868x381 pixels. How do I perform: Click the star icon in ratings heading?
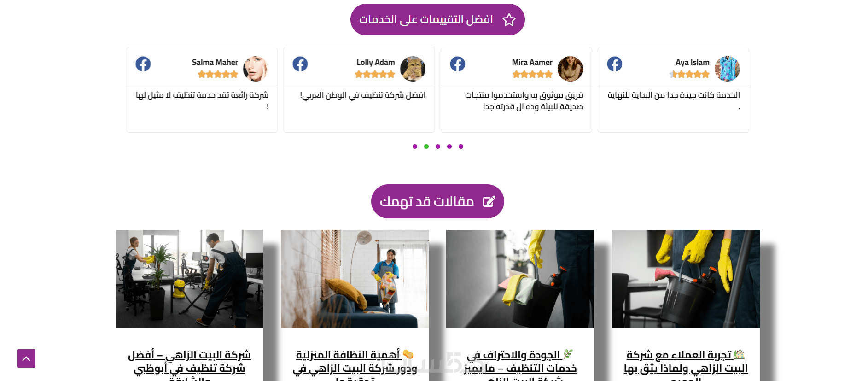pyautogui.click(x=509, y=20)
